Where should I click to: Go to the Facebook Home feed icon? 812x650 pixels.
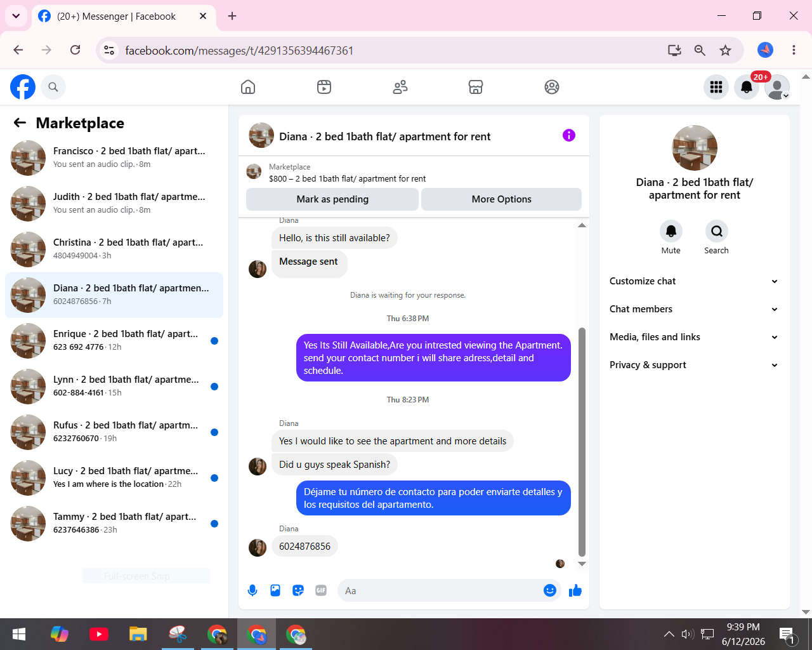coord(248,87)
